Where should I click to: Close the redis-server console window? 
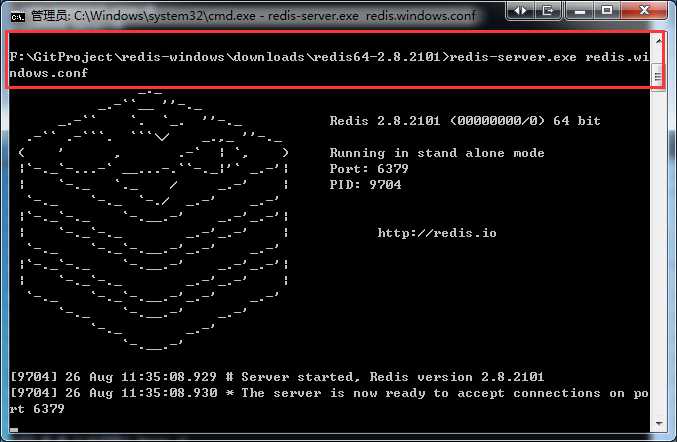click(644, 10)
